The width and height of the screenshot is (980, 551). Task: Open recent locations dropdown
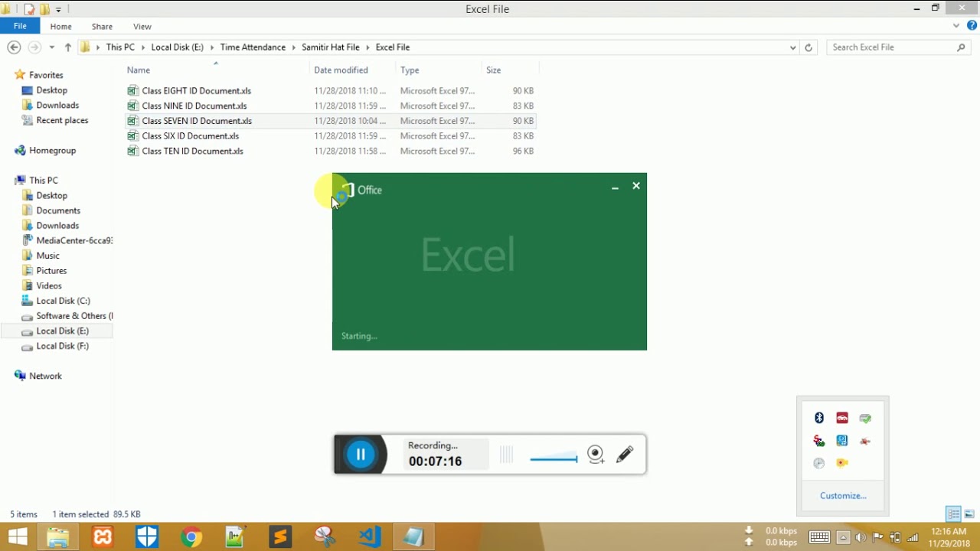[x=51, y=47]
